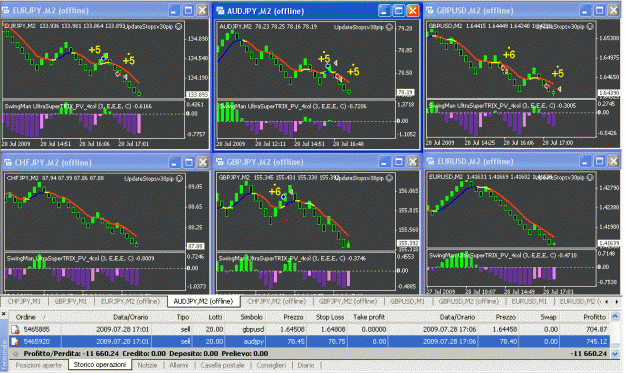Image resolution: width=625 pixels, height=373 pixels.
Task: Open the Consiglieri terminal tab
Action: pos(271,365)
